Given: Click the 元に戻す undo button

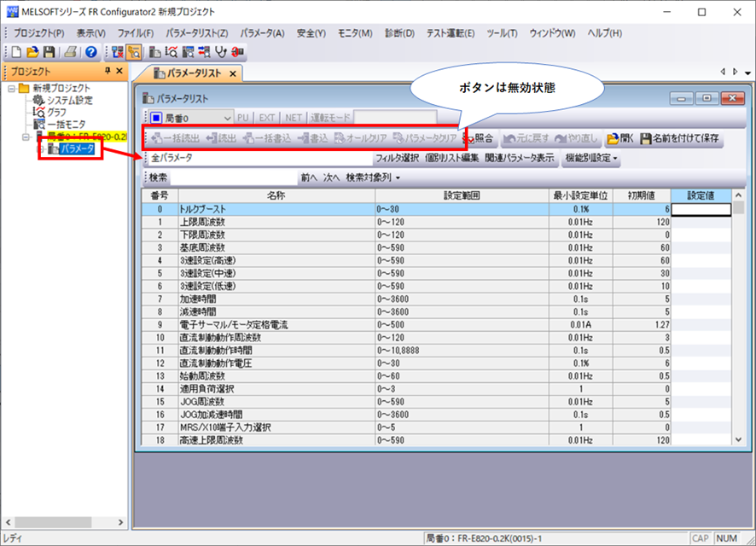Looking at the screenshot, I should pyautogui.click(x=526, y=139).
